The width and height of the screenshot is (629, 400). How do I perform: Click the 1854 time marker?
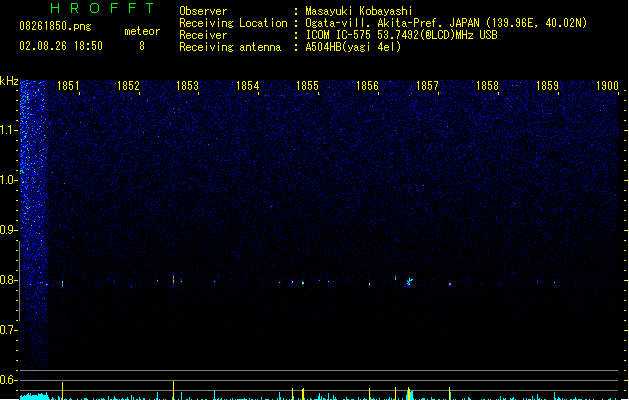pyautogui.click(x=248, y=86)
